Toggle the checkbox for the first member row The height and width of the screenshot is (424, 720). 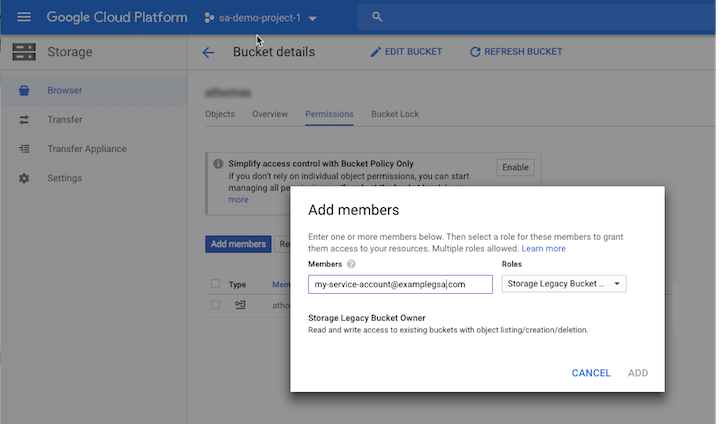point(215,305)
